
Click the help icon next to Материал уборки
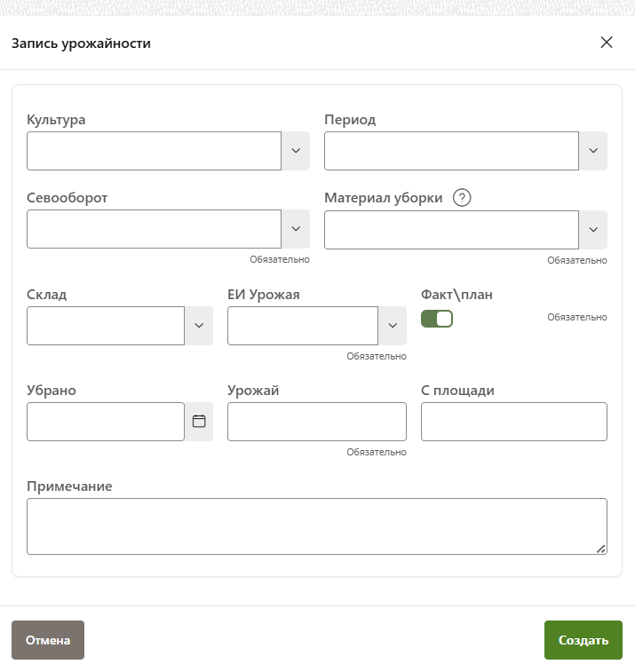[461, 198]
